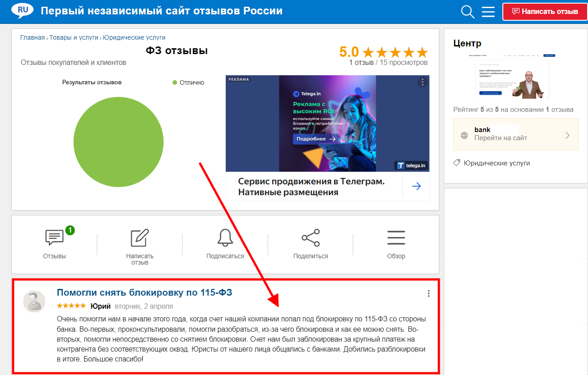Go to Главная breadcrumb link

32,37
